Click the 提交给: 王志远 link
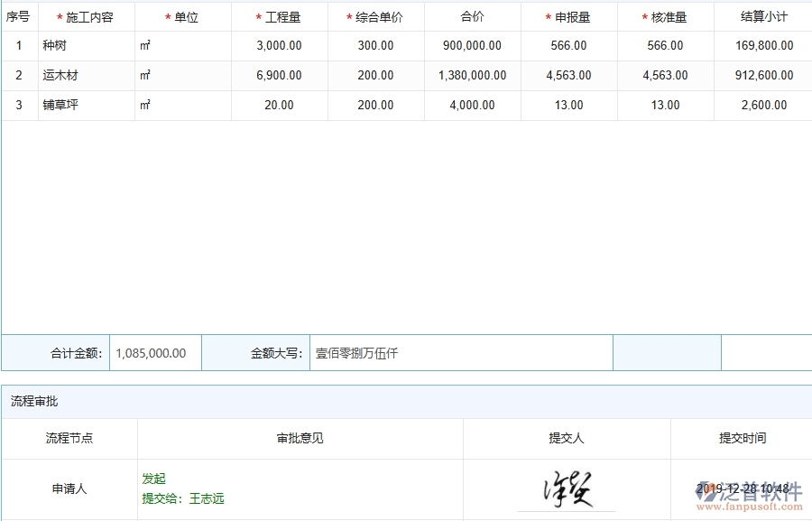The width and height of the screenshot is (812, 521). (182, 497)
